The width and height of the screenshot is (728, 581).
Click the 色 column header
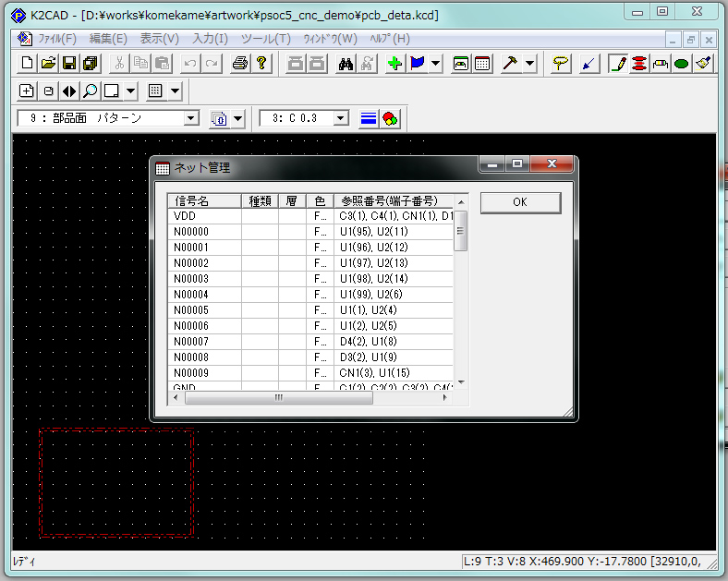pyautogui.click(x=320, y=201)
